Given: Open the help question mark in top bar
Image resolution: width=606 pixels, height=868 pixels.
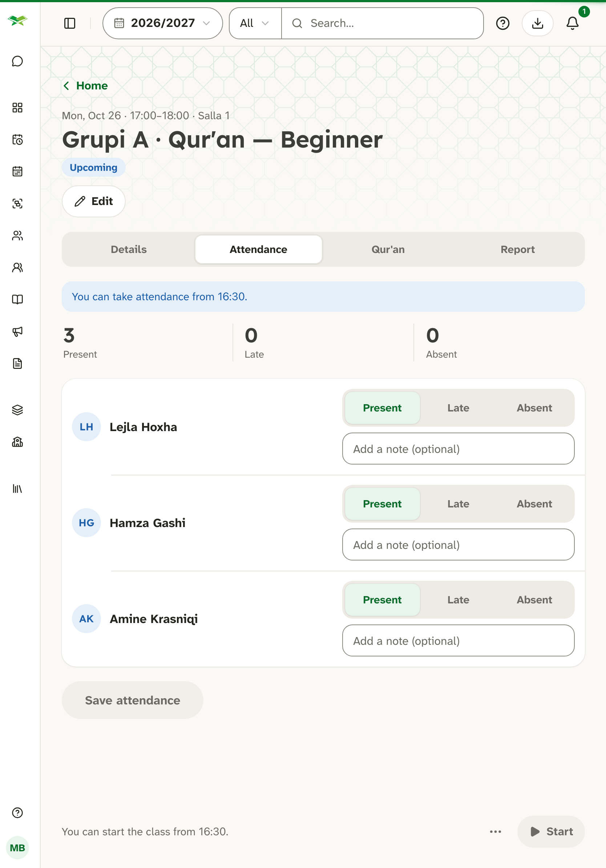Looking at the screenshot, I should click(502, 23).
